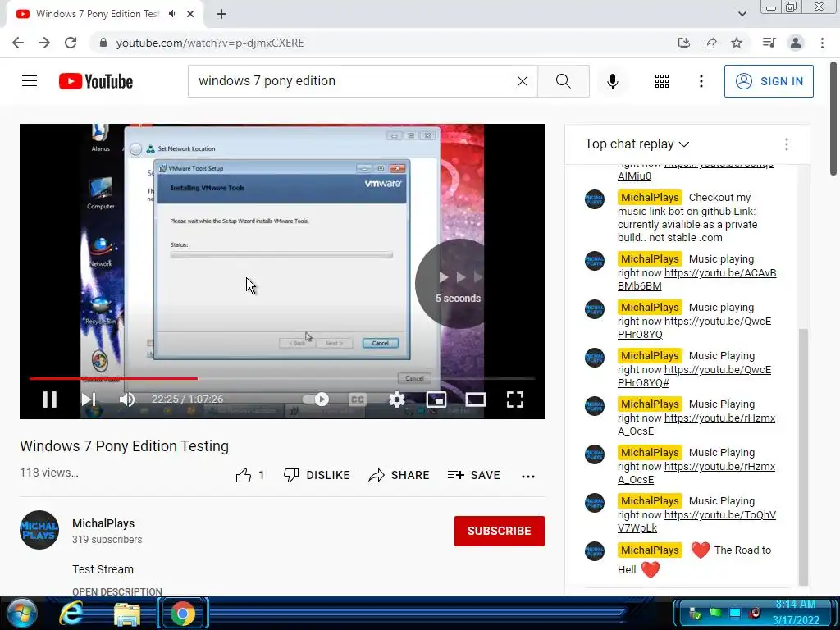840x630 pixels.
Task: Switch to theater mode
Action: (x=475, y=399)
